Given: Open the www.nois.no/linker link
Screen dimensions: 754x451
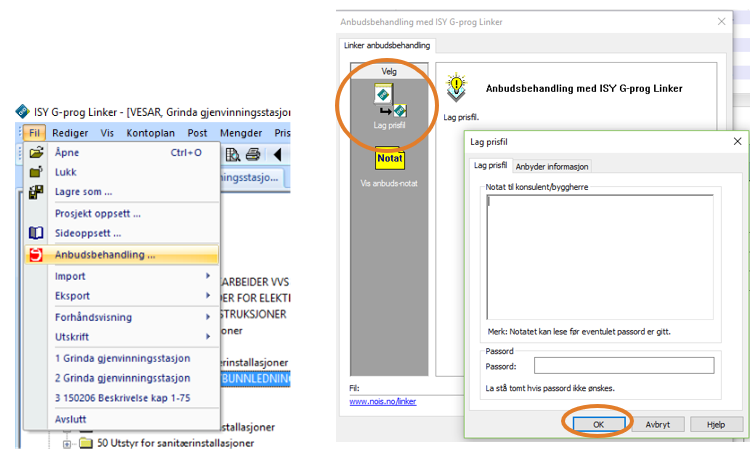Looking at the screenshot, I should [383, 401].
